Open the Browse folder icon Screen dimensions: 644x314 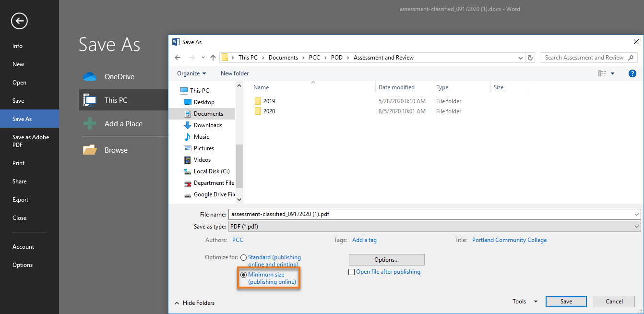click(x=90, y=149)
